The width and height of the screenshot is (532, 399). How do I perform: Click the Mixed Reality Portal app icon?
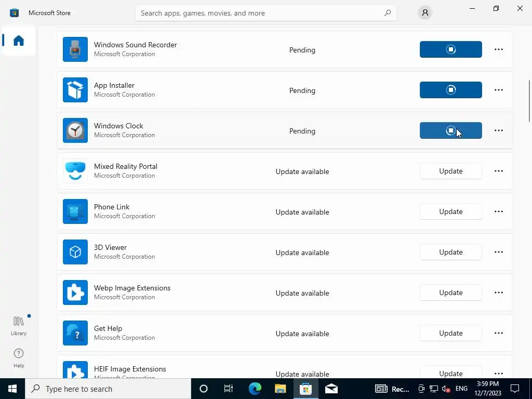pos(75,171)
